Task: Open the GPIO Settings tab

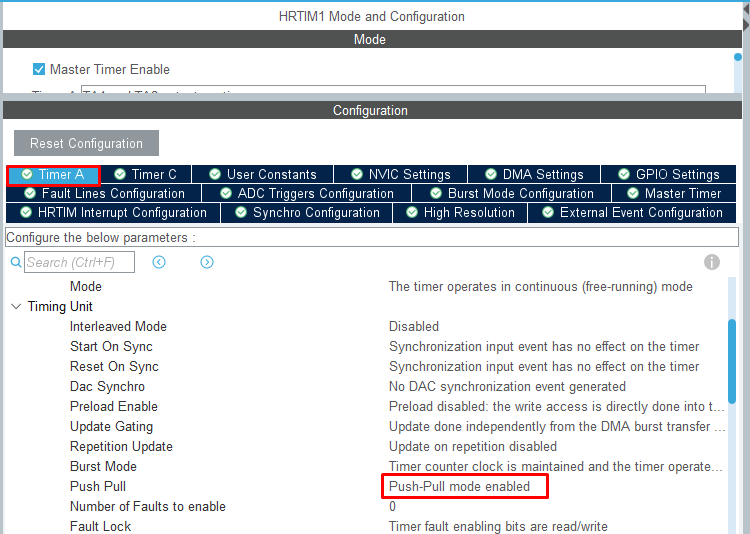Action: click(668, 175)
